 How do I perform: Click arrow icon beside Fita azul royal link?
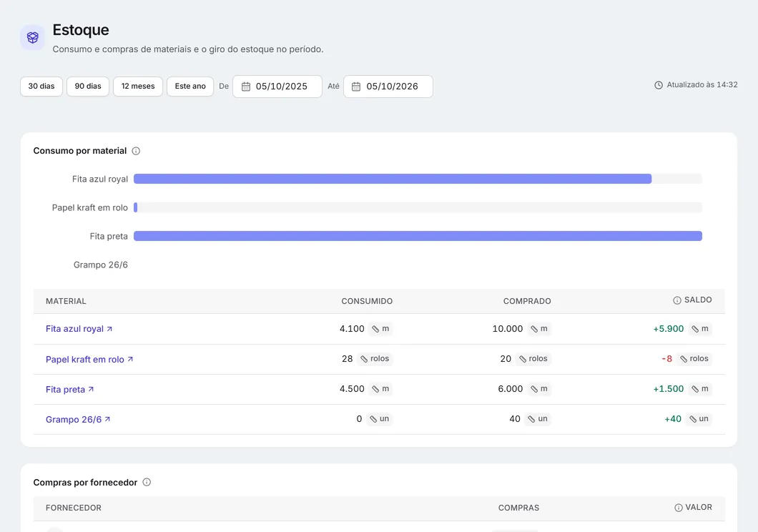tap(109, 329)
